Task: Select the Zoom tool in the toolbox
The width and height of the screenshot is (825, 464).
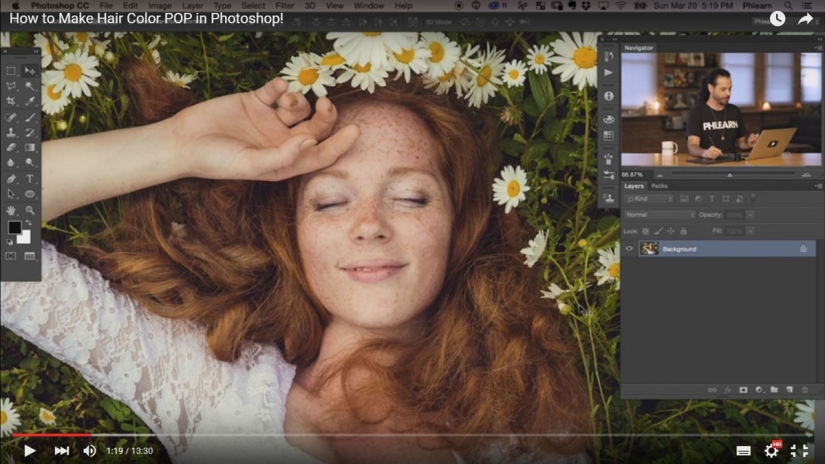Action: coord(30,210)
